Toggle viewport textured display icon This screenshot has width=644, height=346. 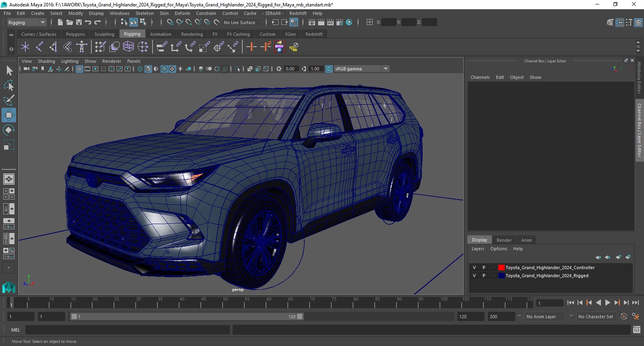click(172, 69)
